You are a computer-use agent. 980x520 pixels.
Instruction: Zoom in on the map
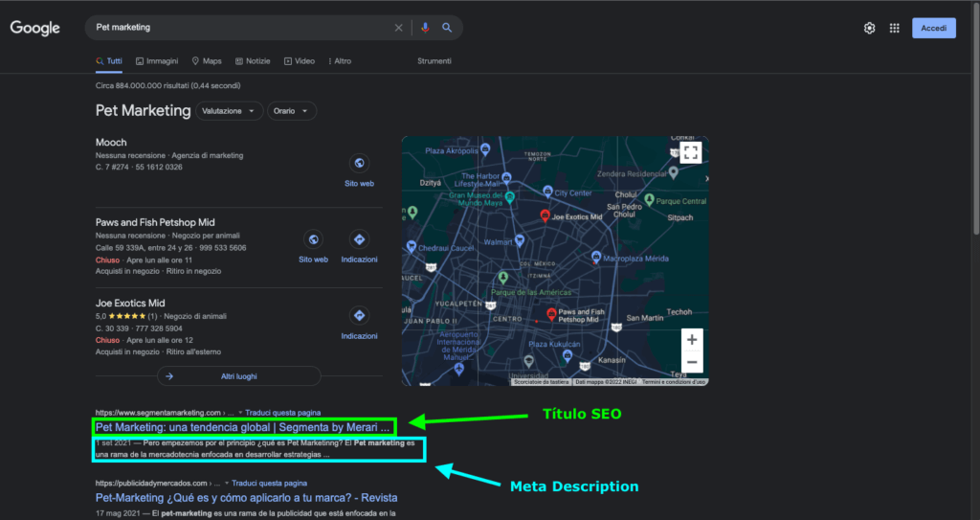[692, 340]
